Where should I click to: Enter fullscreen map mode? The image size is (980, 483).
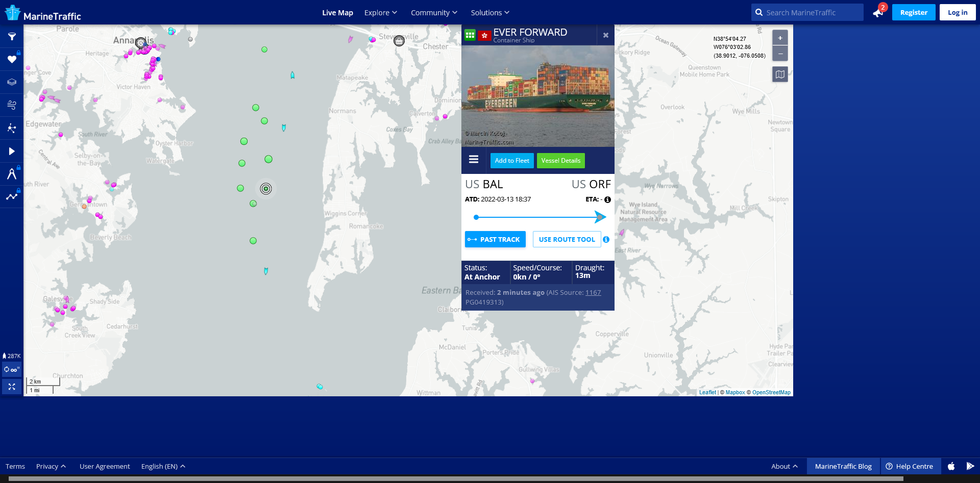point(12,387)
